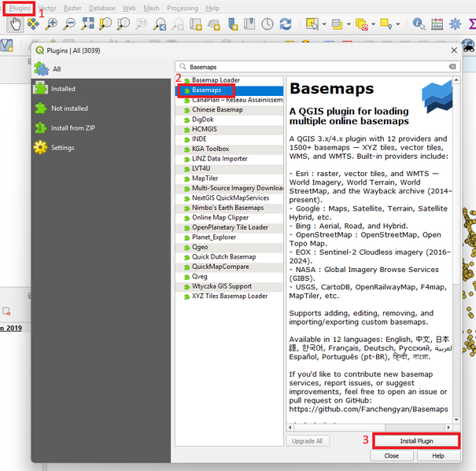Click Zoom to Layer icon
476x471 pixels.
click(x=124, y=24)
